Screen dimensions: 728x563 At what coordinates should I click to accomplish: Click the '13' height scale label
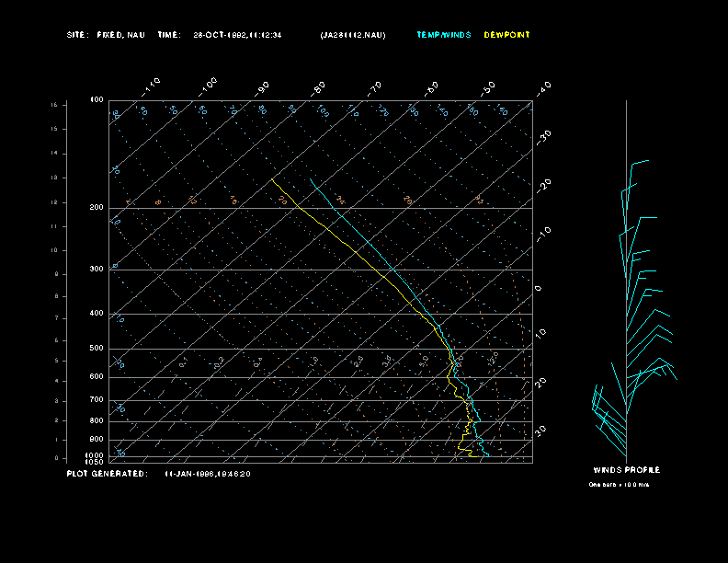pos(54,178)
